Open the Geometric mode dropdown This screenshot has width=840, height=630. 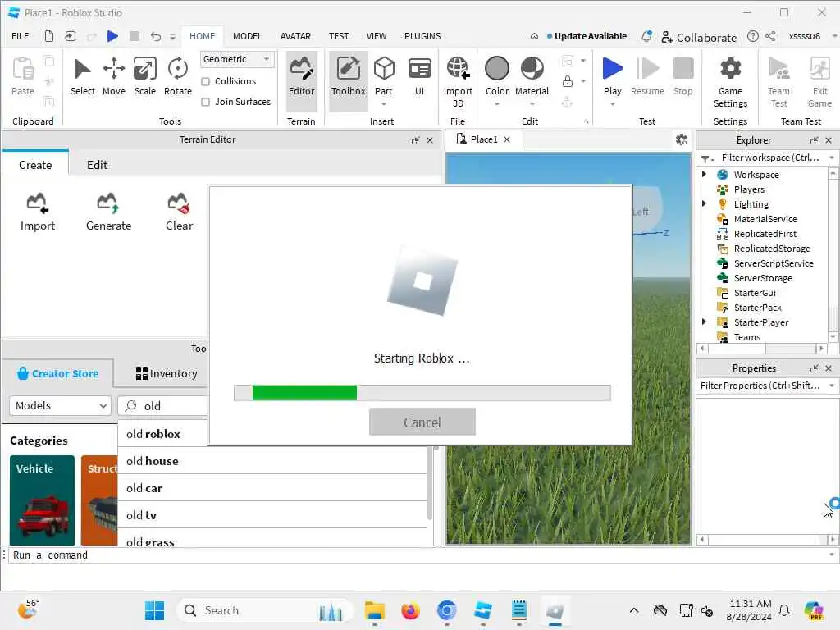pos(237,59)
